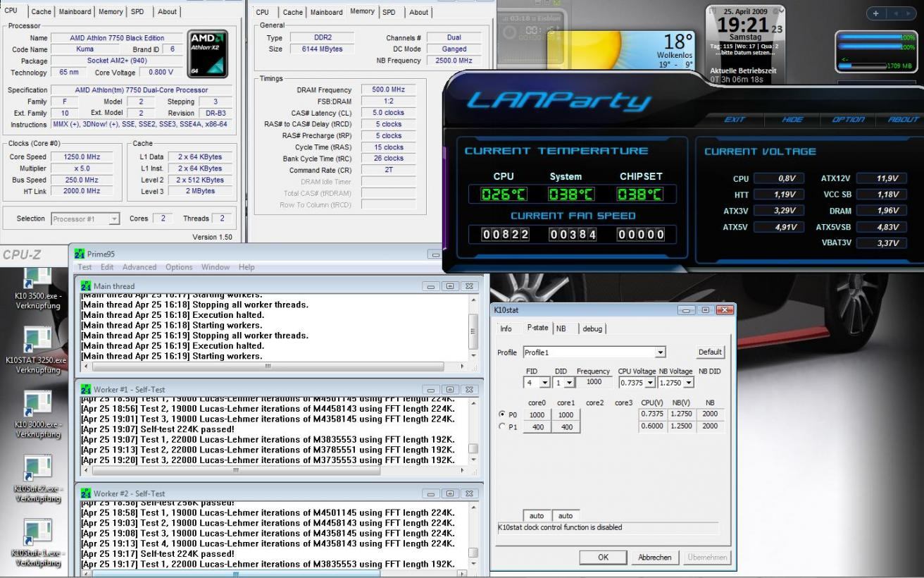The width and height of the screenshot is (924, 578).
Task: Click the Worker #2 Self-Test window icon
Action: click(x=86, y=493)
